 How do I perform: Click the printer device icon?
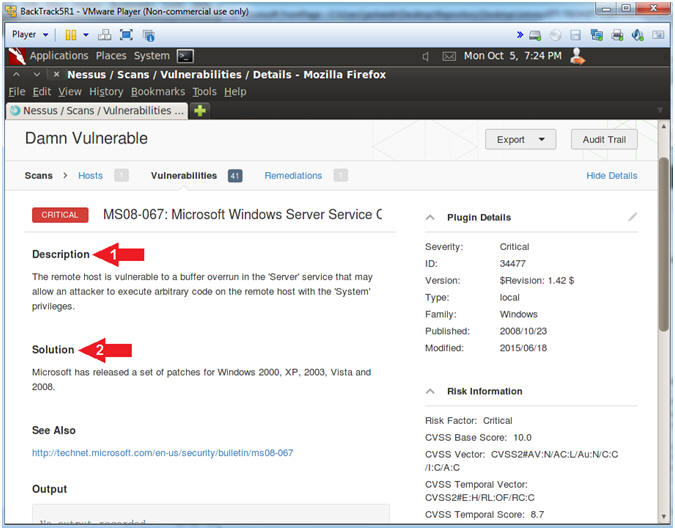tap(617, 35)
